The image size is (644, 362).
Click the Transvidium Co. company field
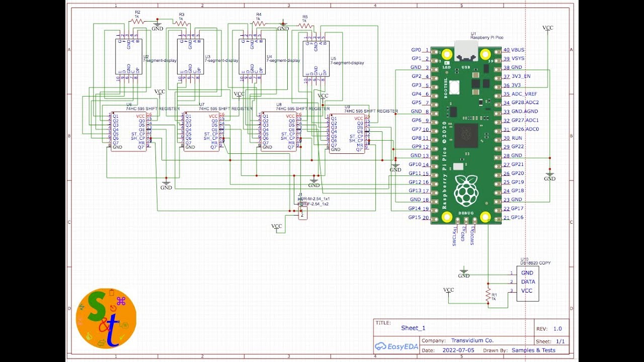click(472, 340)
